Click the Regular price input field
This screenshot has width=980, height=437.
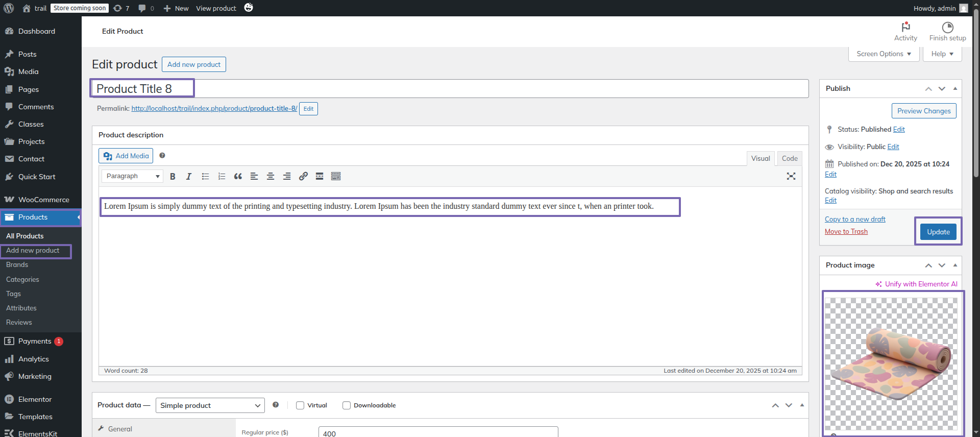coord(438,432)
